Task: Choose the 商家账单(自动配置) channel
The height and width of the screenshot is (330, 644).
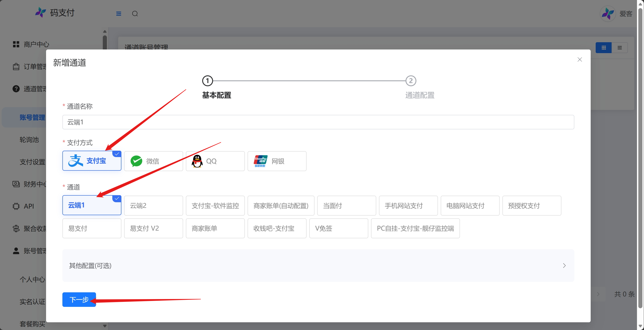Action: tap(281, 205)
